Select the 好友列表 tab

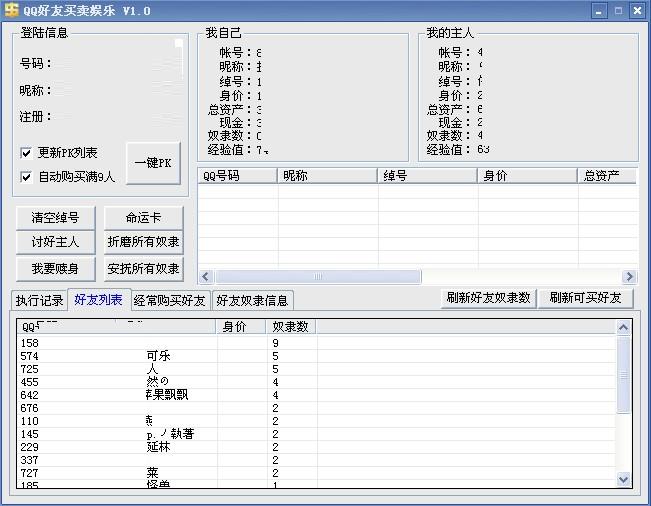pyautogui.click(x=99, y=299)
